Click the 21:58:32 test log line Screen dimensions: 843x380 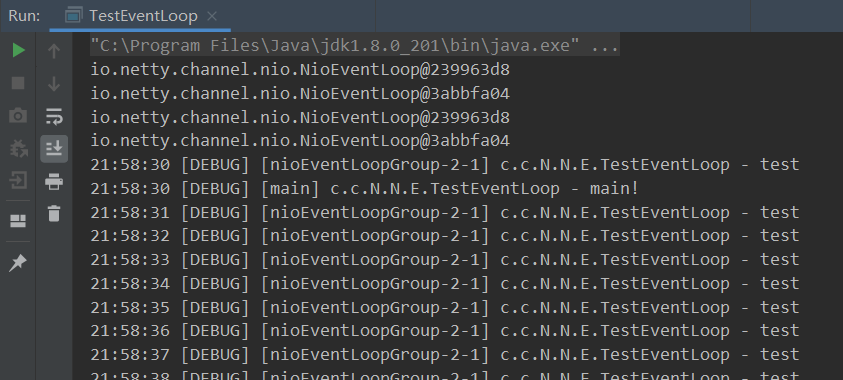[445, 235]
